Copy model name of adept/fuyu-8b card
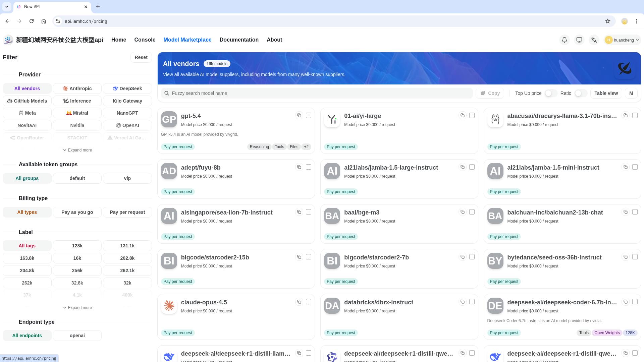The image size is (644, 362). (299, 167)
